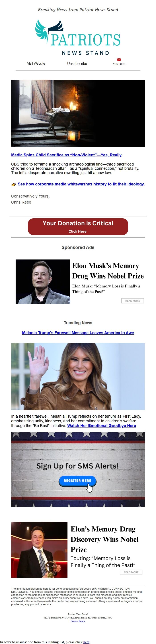Click the 'here' unsubscribe link at bottom

(x=86, y=642)
